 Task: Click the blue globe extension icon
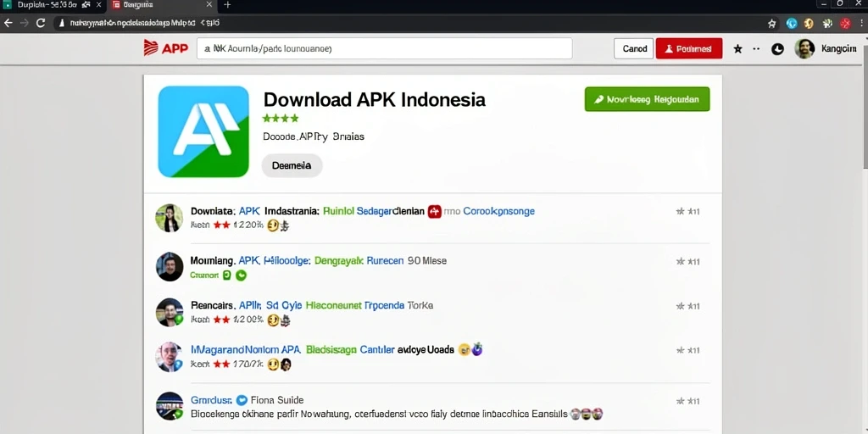(x=792, y=23)
